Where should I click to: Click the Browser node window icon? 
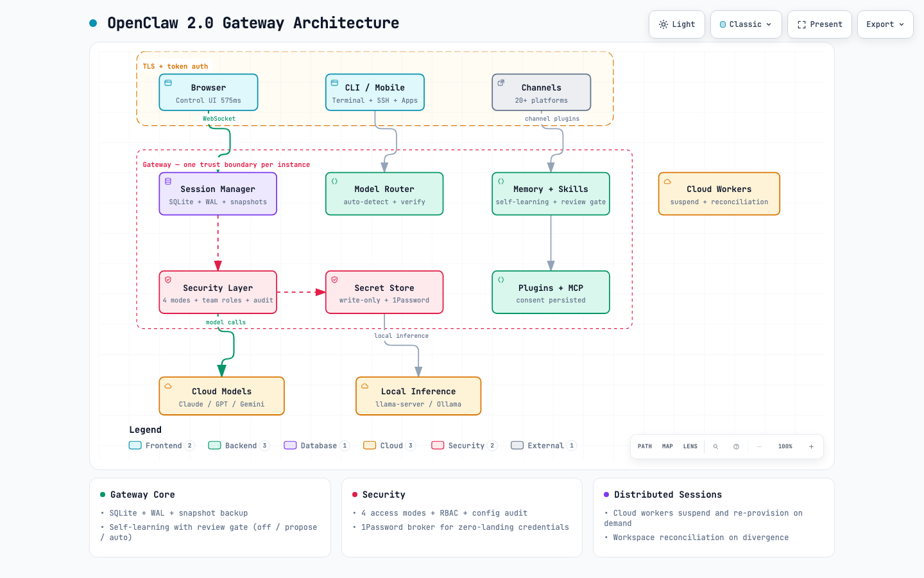click(x=168, y=83)
